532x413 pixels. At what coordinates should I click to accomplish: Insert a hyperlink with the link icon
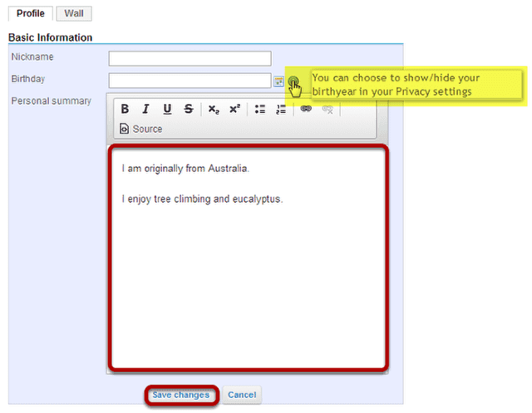pyautogui.click(x=306, y=109)
